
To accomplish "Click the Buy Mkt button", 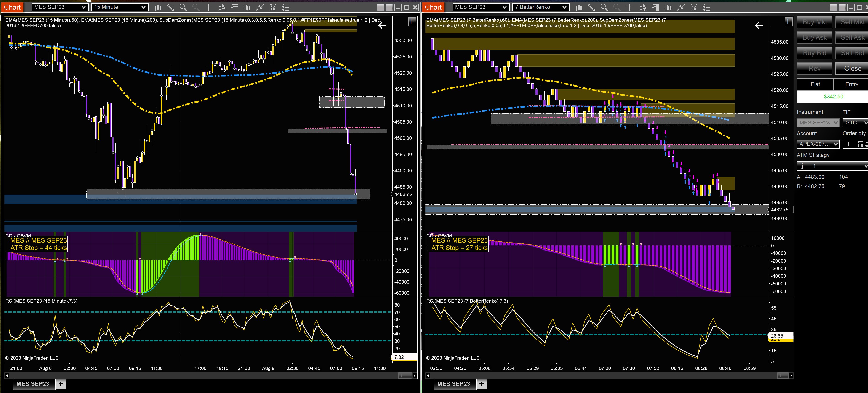I will (x=815, y=22).
